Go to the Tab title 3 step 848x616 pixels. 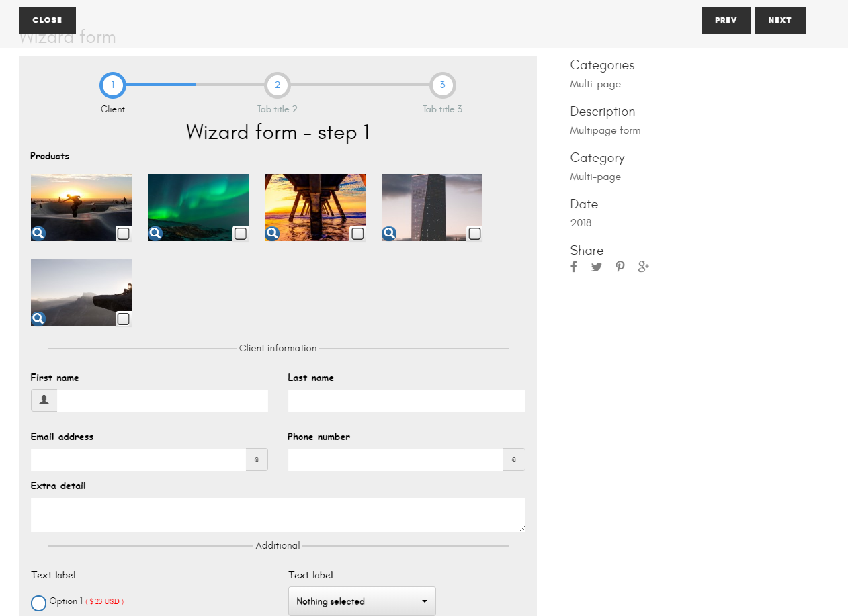442,85
